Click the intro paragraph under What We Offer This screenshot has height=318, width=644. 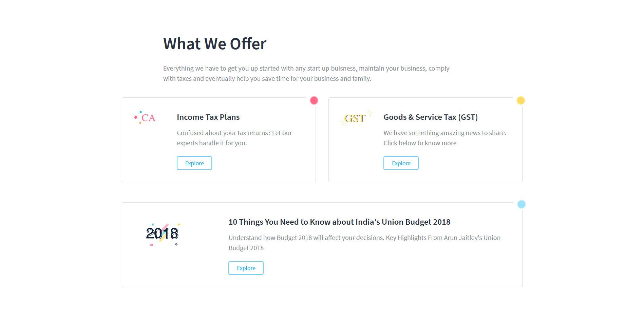(x=306, y=73)
